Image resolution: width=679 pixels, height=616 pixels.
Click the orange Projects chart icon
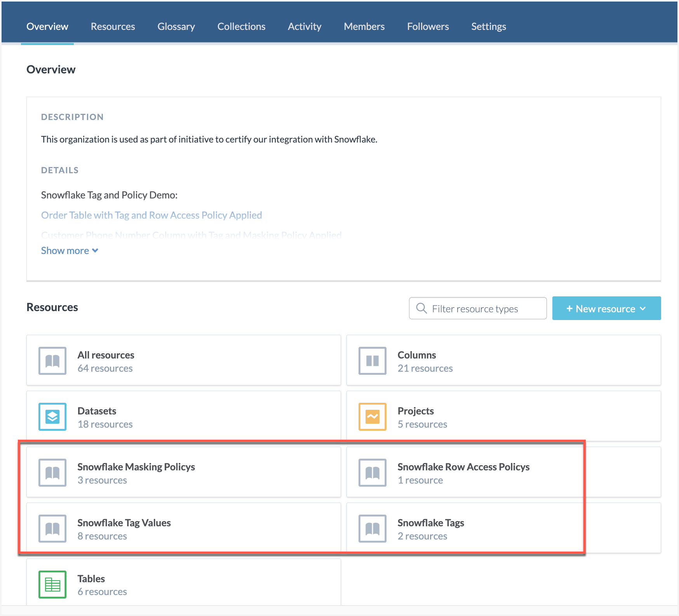click(x=373, y=417)
